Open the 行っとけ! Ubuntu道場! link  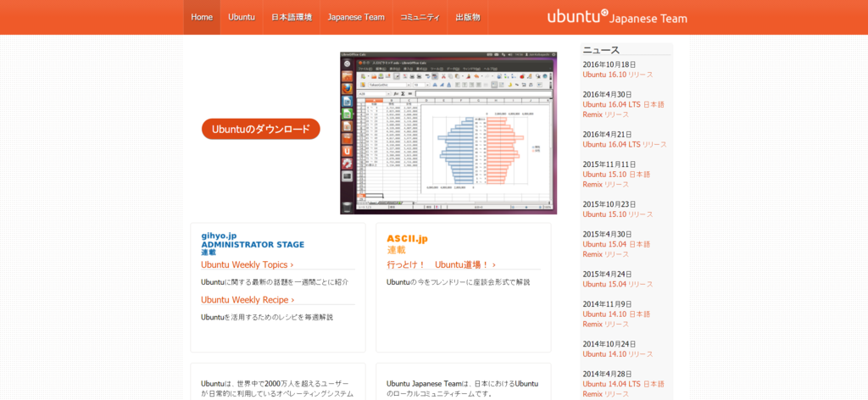[441, 264]
